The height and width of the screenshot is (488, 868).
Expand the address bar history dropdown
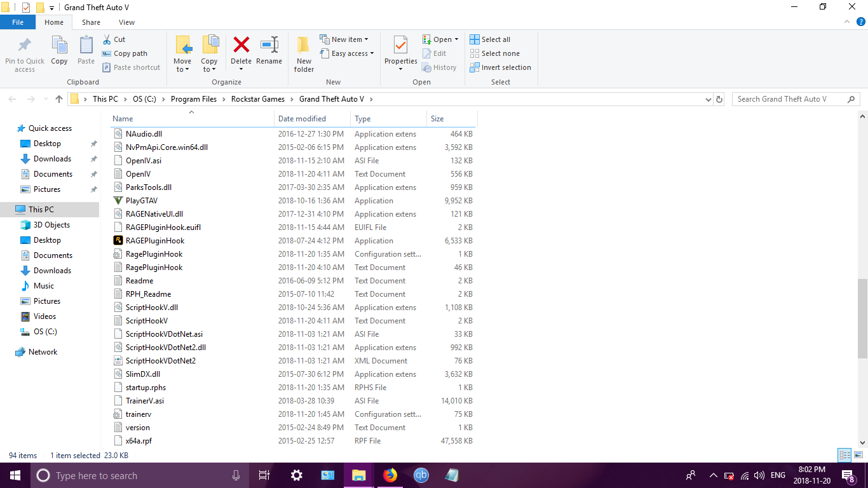coord(709,99)
